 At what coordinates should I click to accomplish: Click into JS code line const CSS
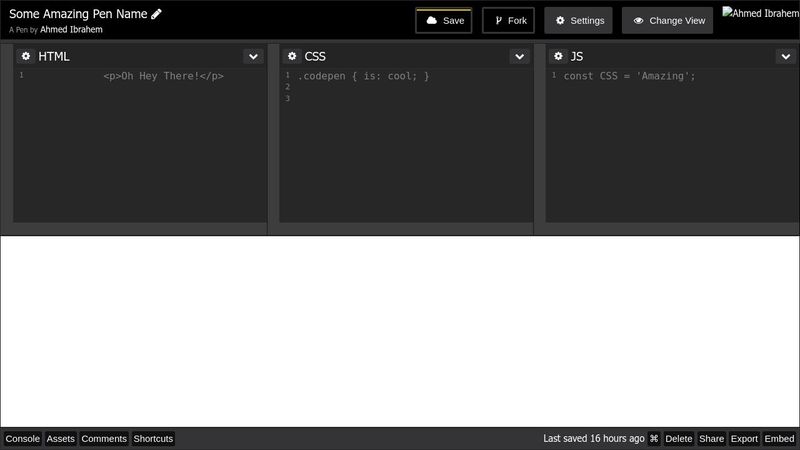pyautogui.click(x=629, y=76)
